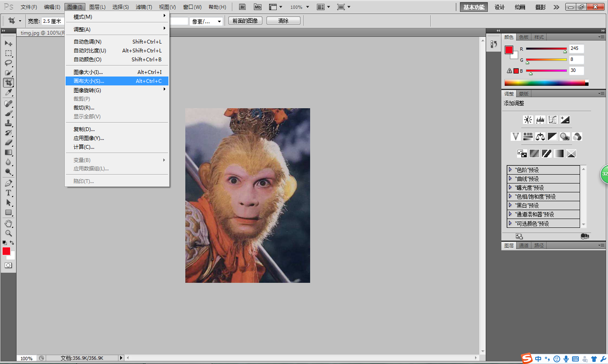This screenshot has width=608, height=364.
Task: Select the Gradient tool
Action: point(8,152)
